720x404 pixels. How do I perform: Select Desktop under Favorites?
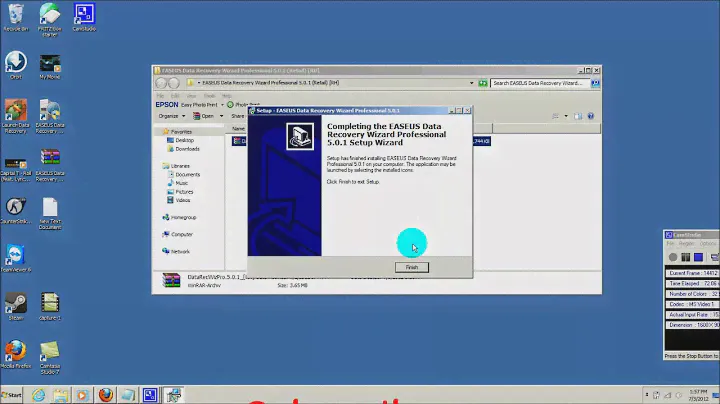(184, 140)
